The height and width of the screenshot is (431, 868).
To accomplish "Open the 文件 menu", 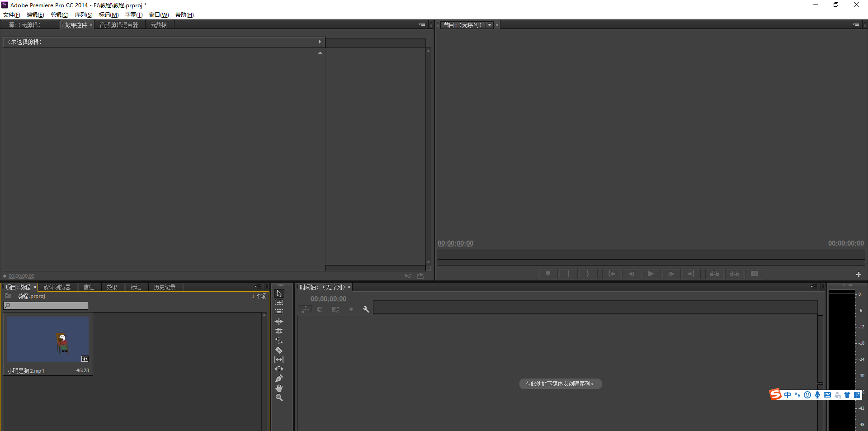I will (12, 15).
